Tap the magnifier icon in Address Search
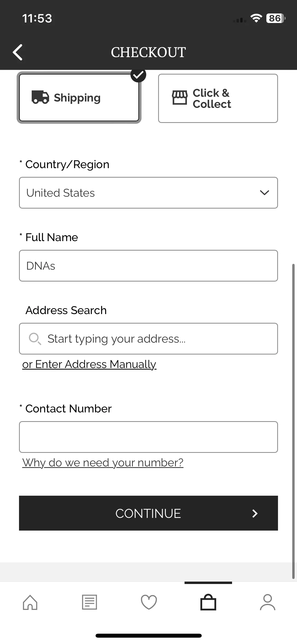297x644 pixels. 35,339
